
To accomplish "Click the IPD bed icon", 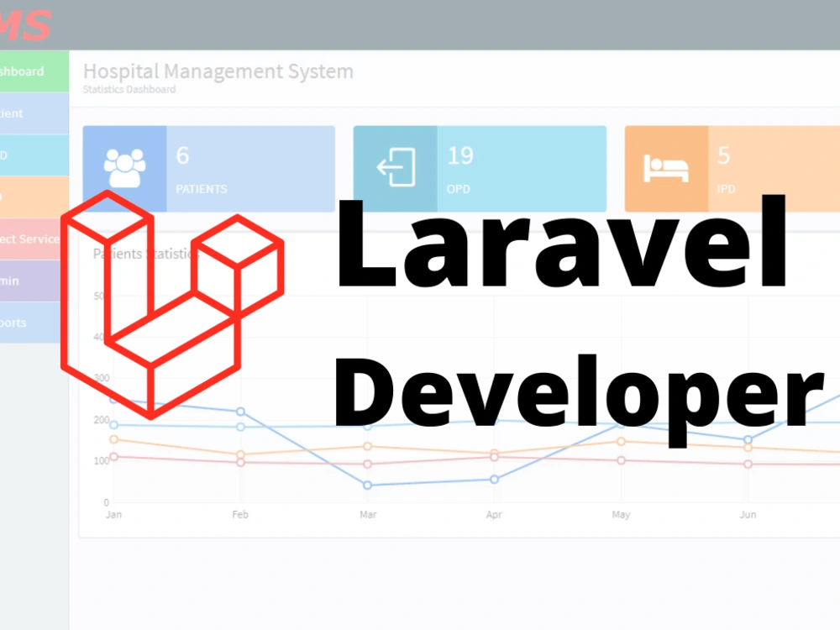I will click(666, 168).
